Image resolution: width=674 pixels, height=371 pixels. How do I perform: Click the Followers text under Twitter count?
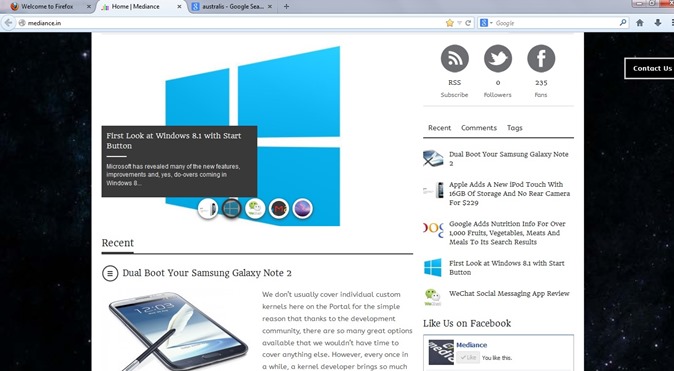click(x=498, y=95)
